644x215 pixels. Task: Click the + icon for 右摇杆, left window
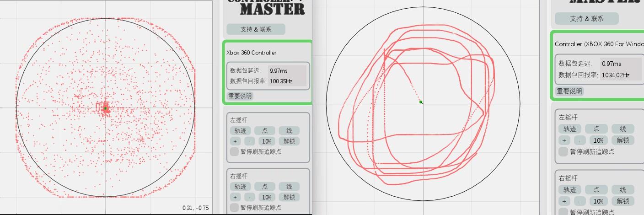pos(235,197)
